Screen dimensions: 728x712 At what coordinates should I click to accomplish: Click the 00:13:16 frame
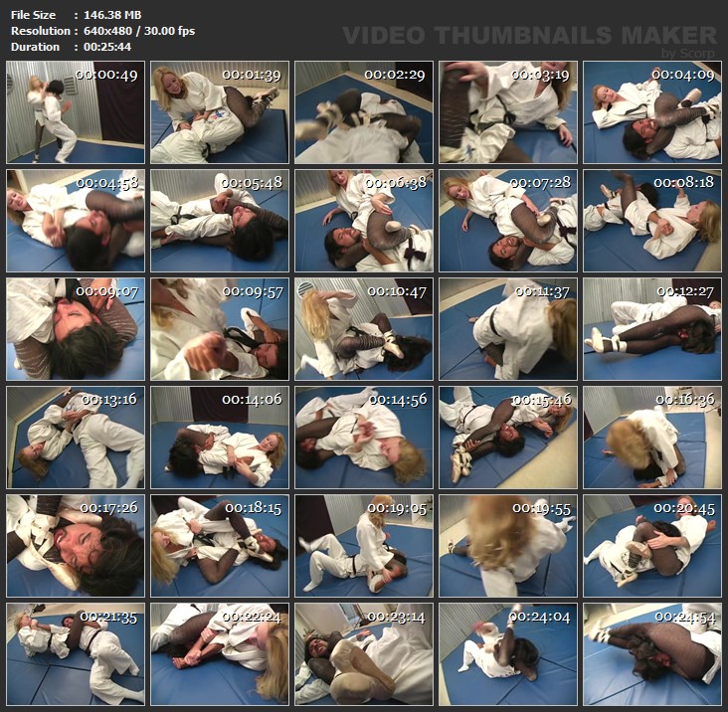click(76, 438)
